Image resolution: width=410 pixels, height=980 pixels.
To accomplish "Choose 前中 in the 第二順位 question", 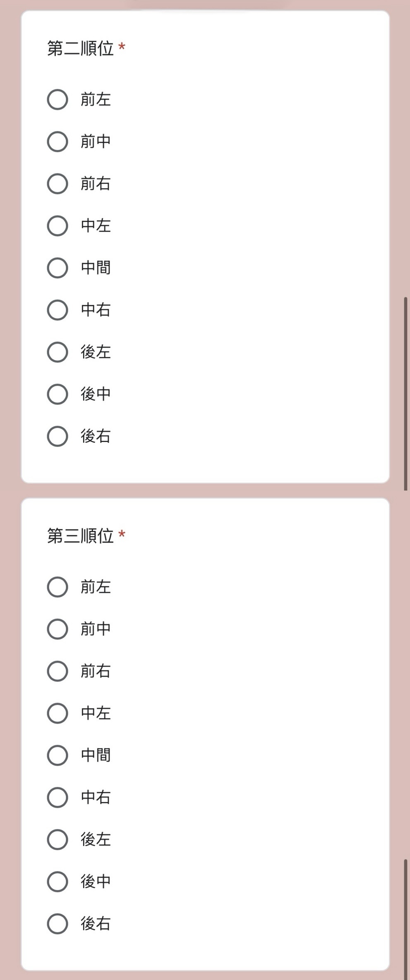I will [x=58, y=141].
